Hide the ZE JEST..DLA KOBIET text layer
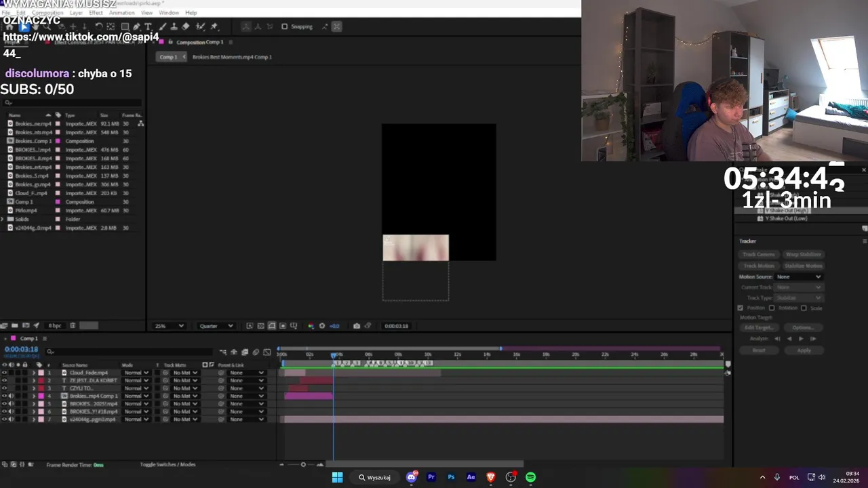This screenshot has height=488, width=868. point(5,380)
